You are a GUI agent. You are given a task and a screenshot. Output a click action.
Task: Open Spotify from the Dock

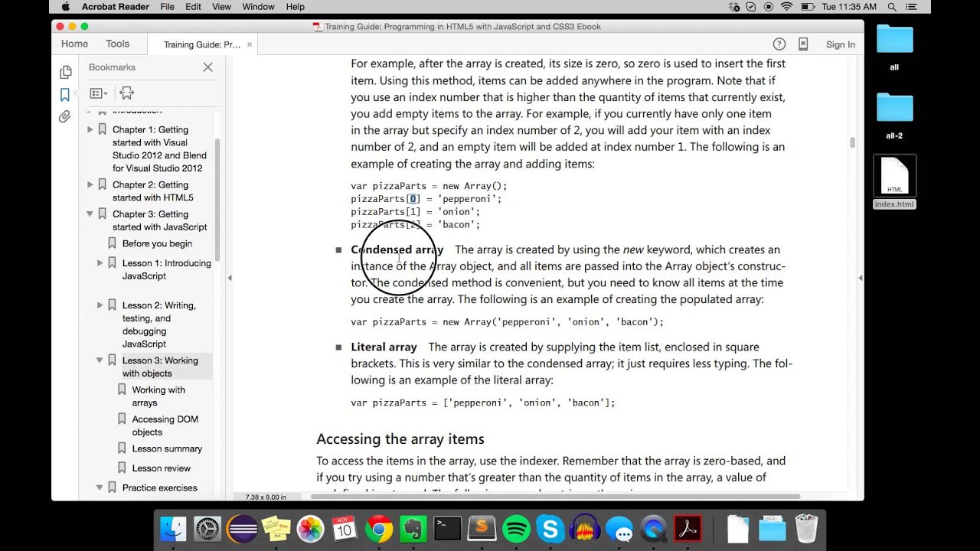coord(516,528)
